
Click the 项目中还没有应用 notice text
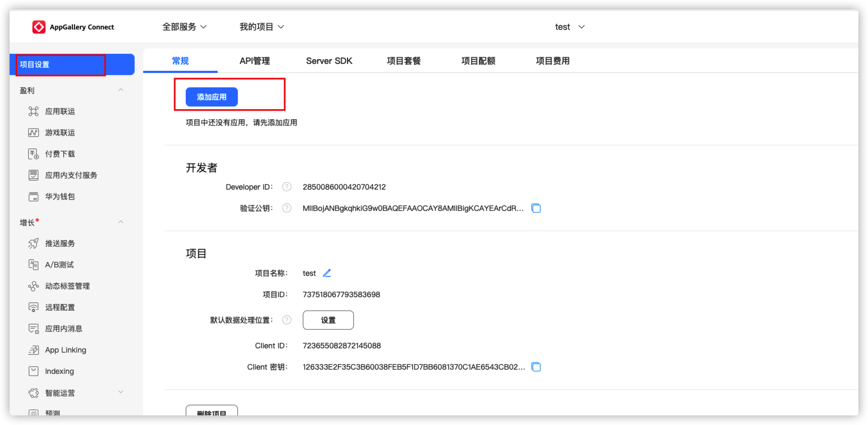[241, 122]
